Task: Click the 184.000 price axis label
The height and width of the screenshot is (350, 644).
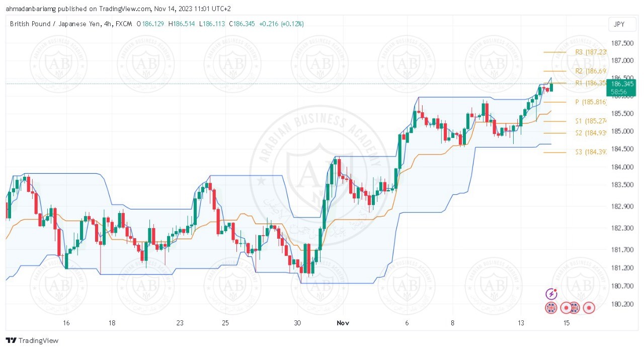Action: 623,167
